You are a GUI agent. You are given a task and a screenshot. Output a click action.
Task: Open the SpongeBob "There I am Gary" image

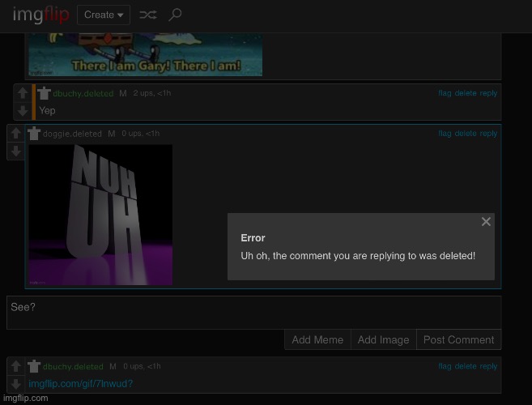(145, 54)
